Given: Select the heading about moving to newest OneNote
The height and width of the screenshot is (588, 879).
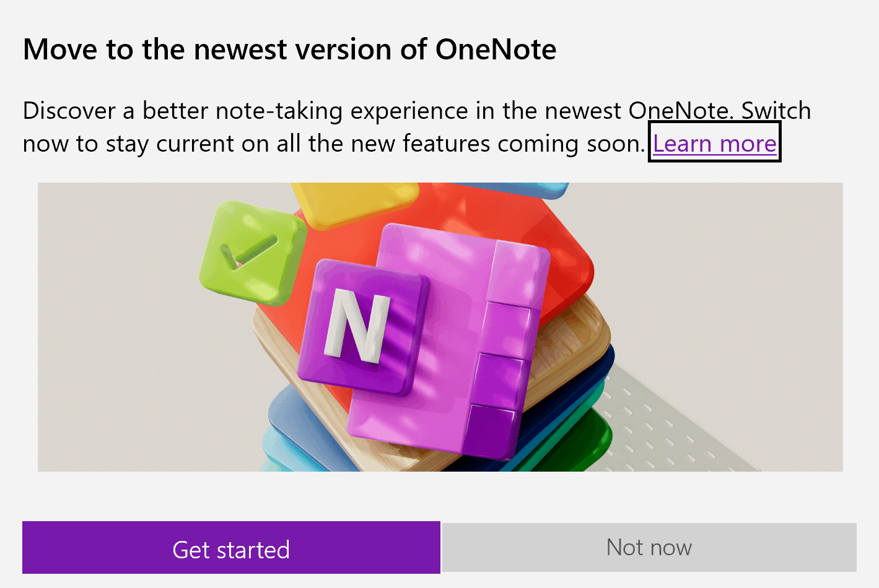Looking at the screenshot, I should click(x=289, y=50).
